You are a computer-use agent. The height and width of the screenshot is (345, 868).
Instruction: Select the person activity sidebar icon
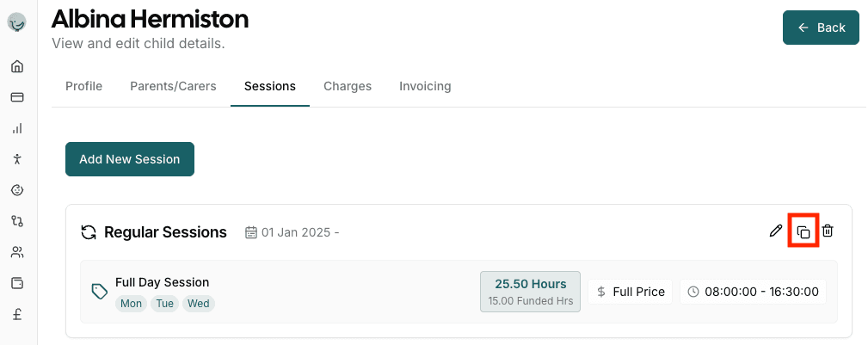click(x=17, y=159)
